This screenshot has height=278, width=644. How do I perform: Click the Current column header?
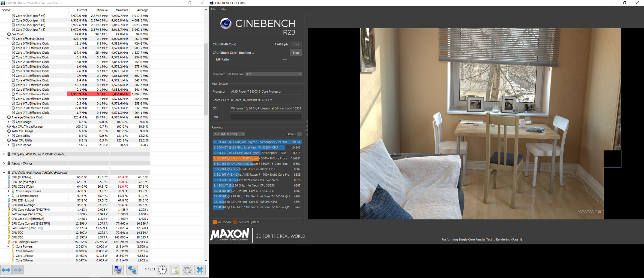coord(79,10)
